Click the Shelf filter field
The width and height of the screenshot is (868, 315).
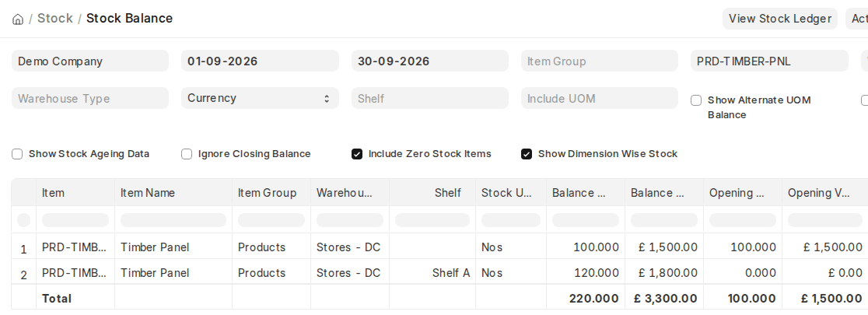(x=430, y=98)
